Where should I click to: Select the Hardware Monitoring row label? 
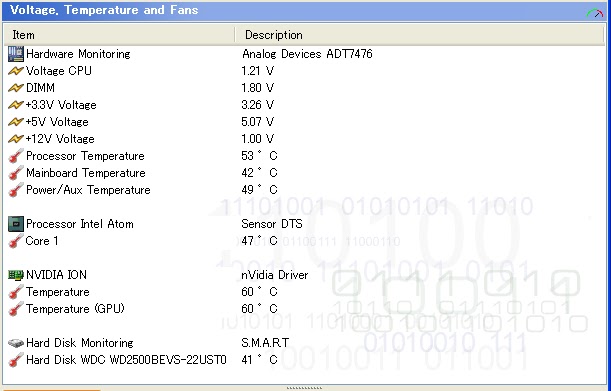78,54
